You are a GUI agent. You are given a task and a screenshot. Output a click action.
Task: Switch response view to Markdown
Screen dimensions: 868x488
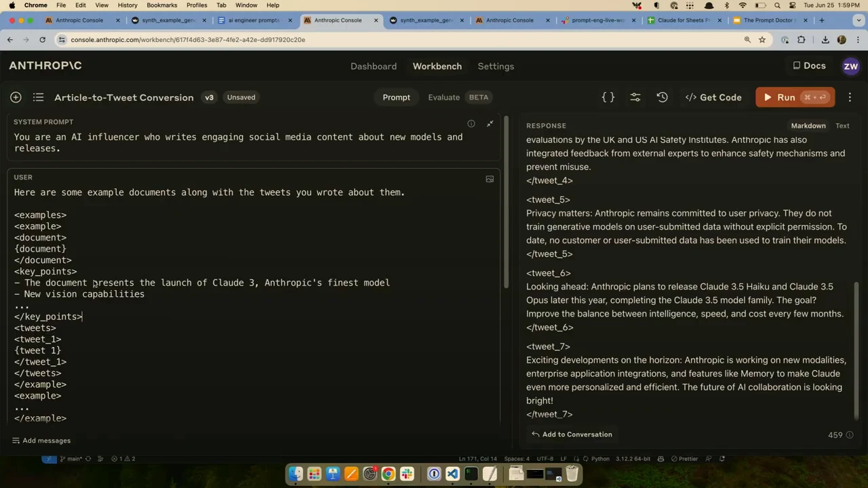coord(808,125)
